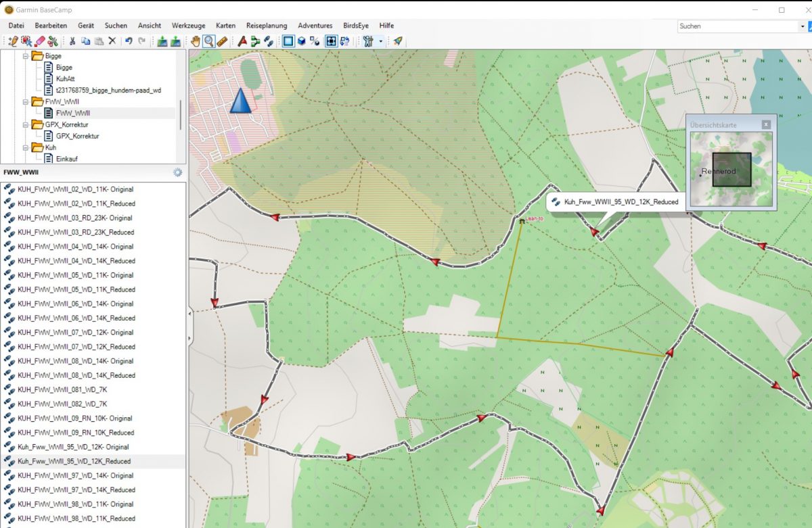Click the New Waypoint flag icon

242,41
